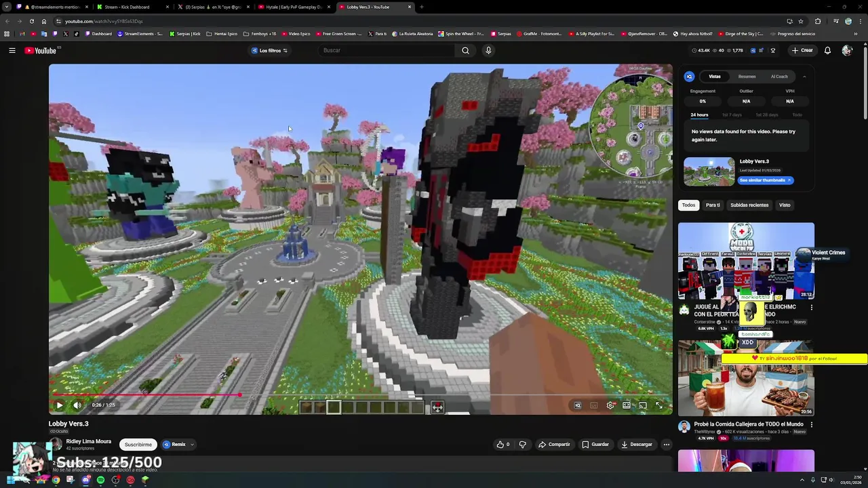The image size is (868, 488).
Task: Open the Femboys +18 bookmark folder
Action: pos(260,33)
